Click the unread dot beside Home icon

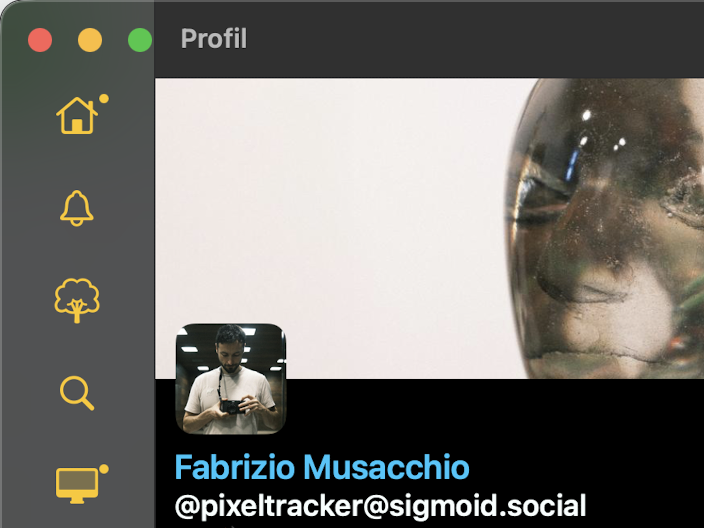104,98
